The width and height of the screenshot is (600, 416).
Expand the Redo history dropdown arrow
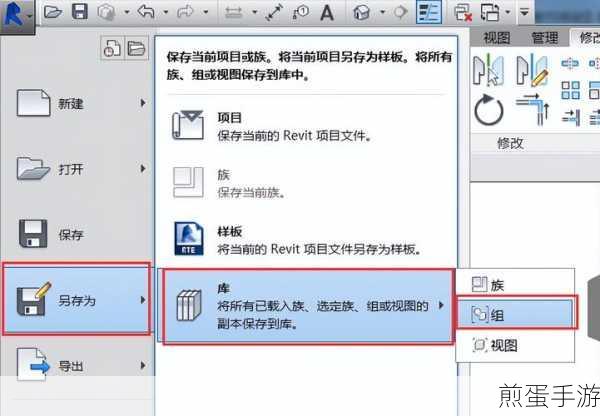(205, 13)
